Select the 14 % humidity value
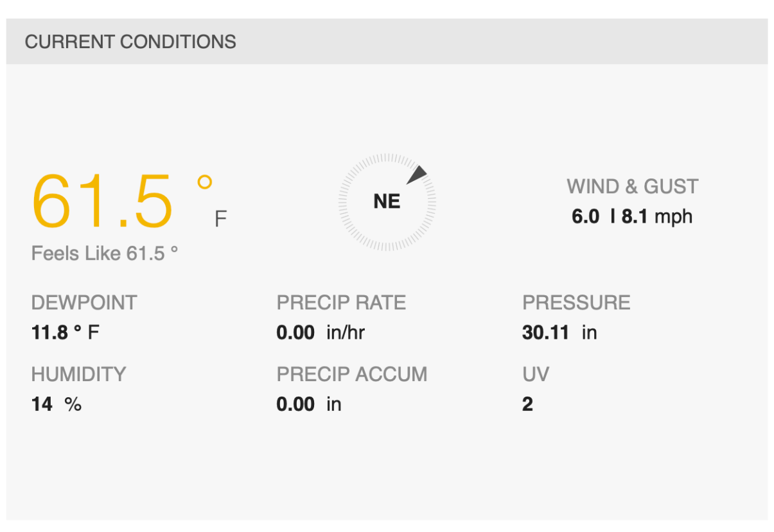Image resolution: width=774 pixels, height=532 pixels. pos(57,404)
